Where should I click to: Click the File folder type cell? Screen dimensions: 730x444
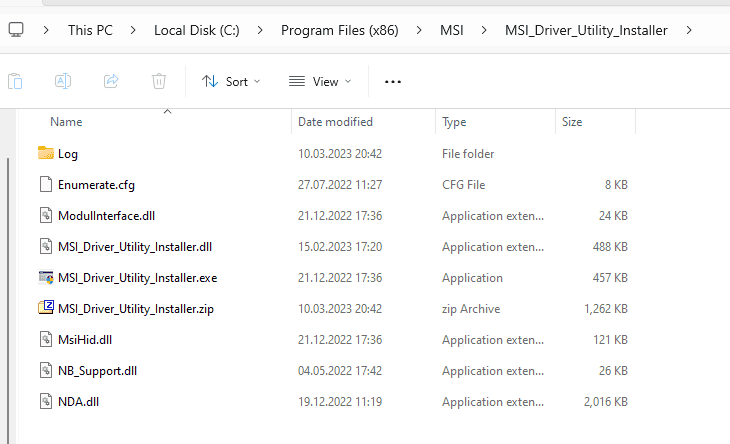(468, 154)
